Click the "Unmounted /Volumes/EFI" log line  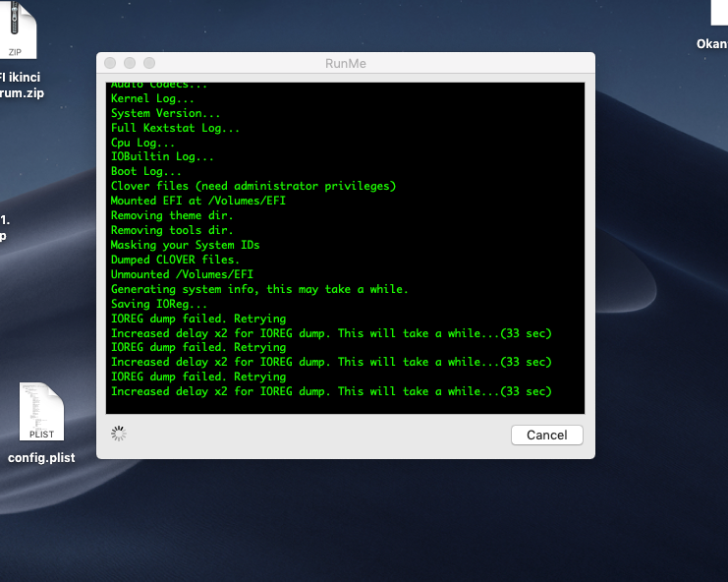182,274
